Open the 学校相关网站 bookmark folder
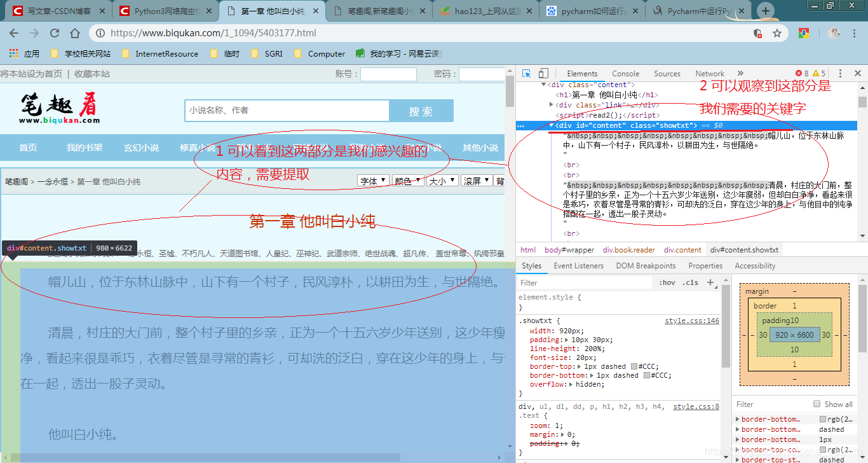This screenshot has height=463, width=868. tap(81, 54)
